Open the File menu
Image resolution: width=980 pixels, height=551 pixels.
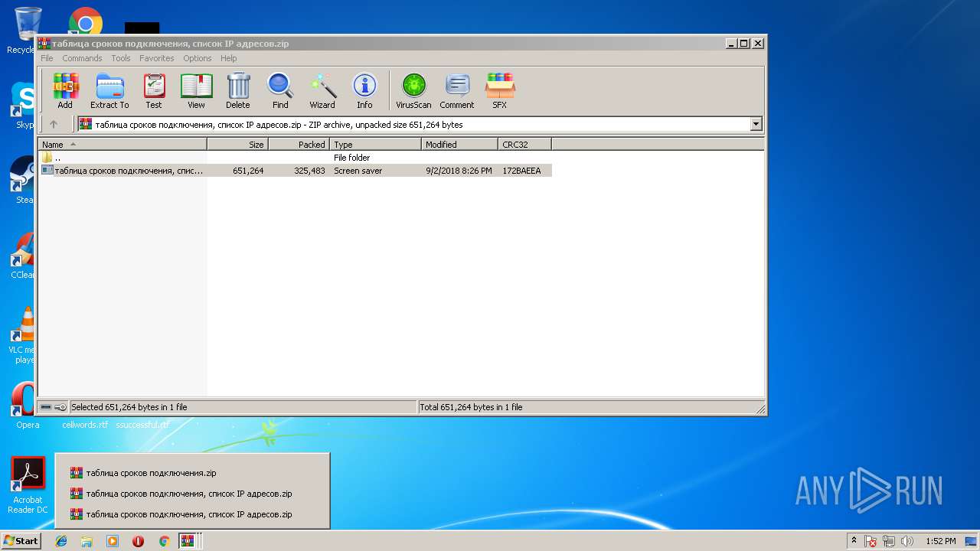[x=47, y=58]
